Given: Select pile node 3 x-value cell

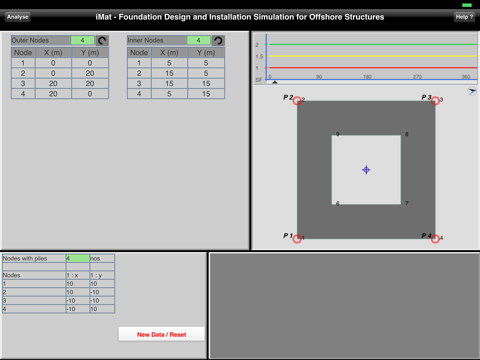Looking at the screenshot, I should (x=78, y=300).
